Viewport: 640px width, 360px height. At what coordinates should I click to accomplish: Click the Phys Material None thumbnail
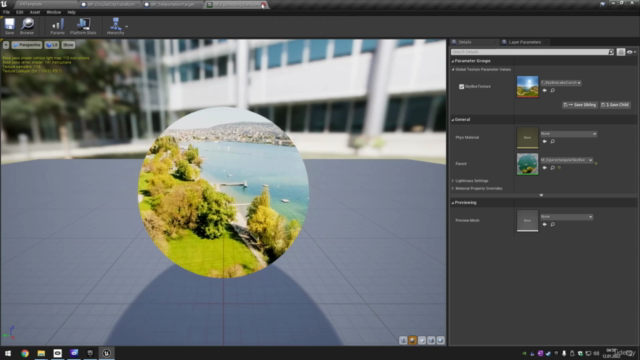[527, 138]
